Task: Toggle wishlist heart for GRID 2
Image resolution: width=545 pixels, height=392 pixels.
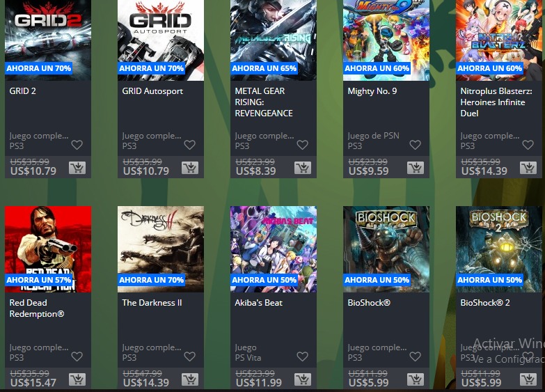Action: 77,145
